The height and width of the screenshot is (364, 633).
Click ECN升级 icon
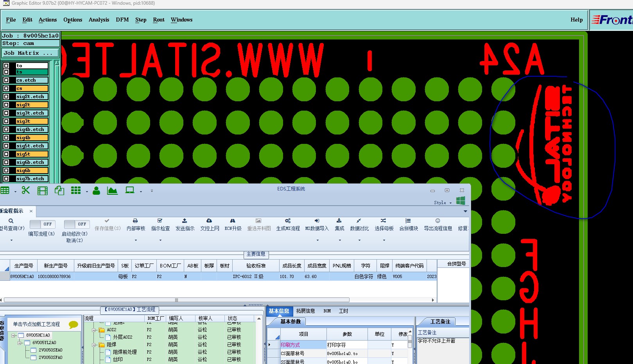click(233, 221)
